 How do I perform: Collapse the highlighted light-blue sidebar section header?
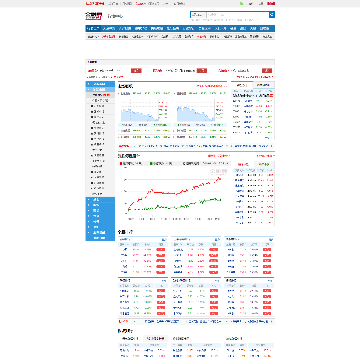[x=100, y=89]
